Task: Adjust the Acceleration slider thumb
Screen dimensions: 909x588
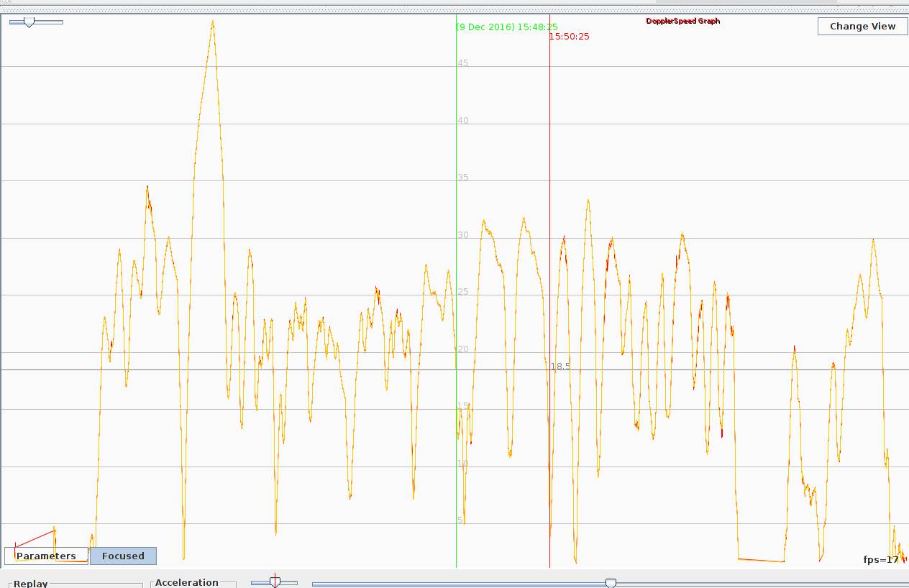Action: click(x=275, y=580)
